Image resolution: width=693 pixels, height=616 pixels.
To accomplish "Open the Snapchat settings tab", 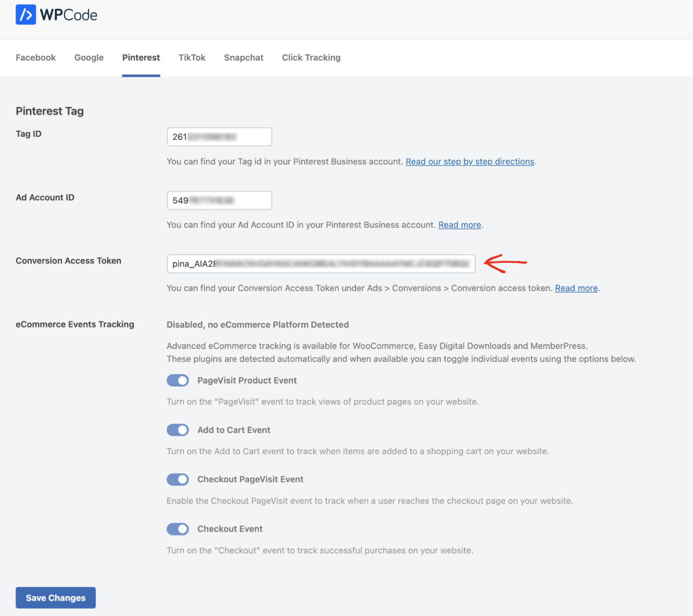I will click(x=243, y=58).
